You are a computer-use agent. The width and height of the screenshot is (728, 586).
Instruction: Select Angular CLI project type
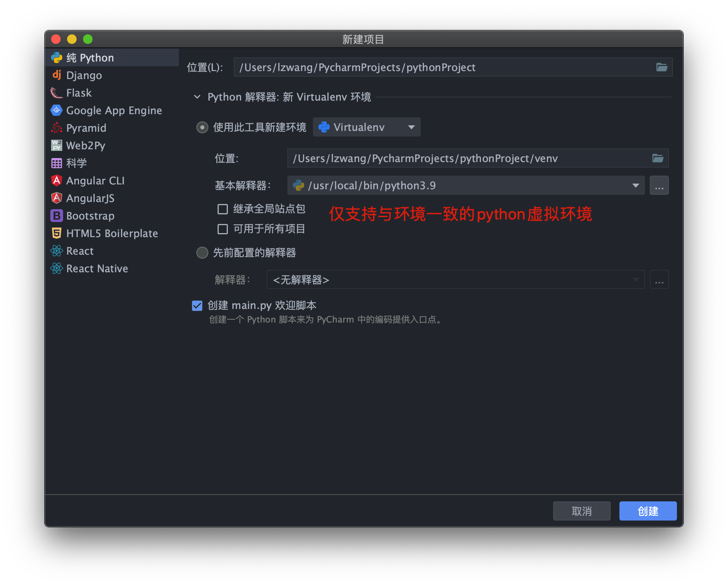pyautogui.click(x=112, y=180)
